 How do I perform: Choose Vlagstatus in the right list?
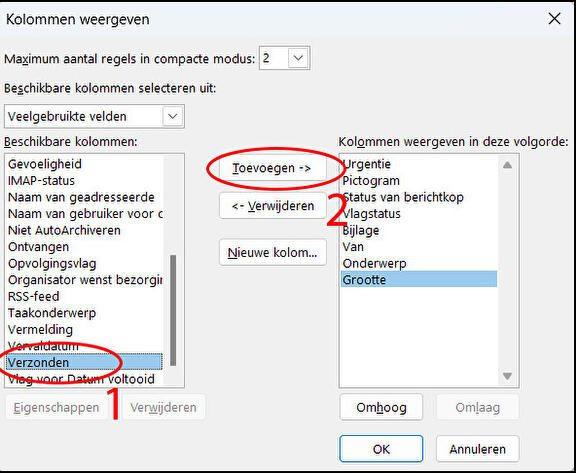[x=419, y=213]
